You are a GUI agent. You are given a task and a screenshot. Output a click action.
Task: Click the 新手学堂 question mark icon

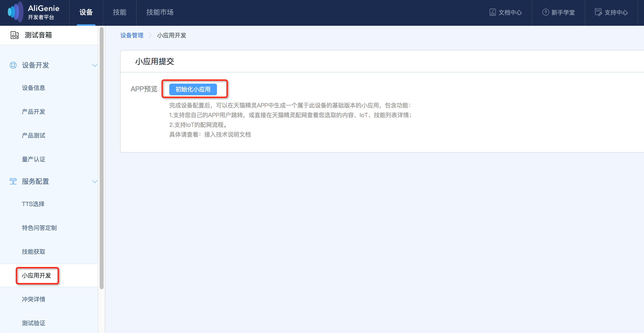pyautogui.click(x=546, y=12)
